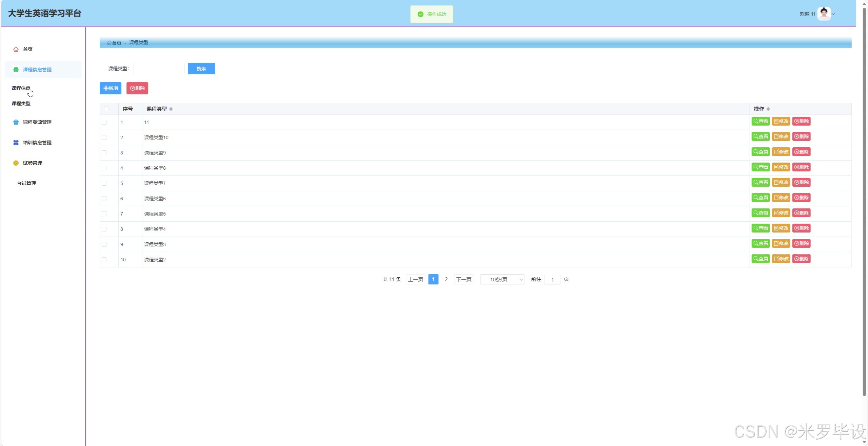Check the checkbox for row 课程类型4
The image size is (868, 446).
pos(104,229)
